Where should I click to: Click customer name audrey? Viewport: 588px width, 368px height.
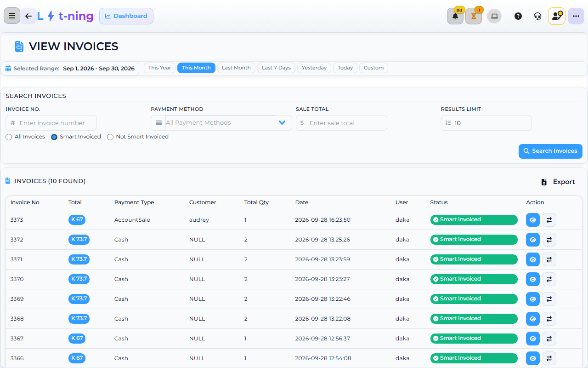pyautogui.click(x=199, y=220)
